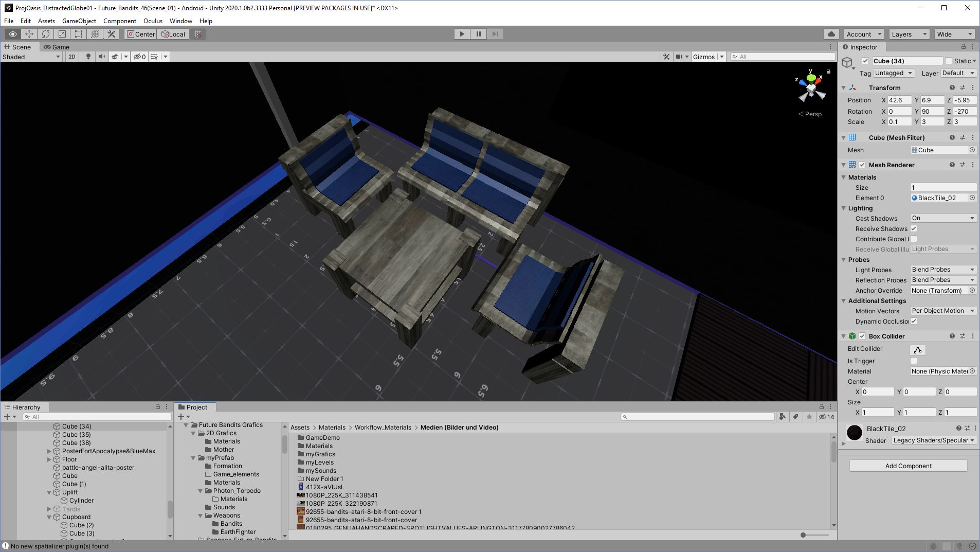Switch to the Game tab
Viewport: 980px width, 552px height.
point(57,47)
